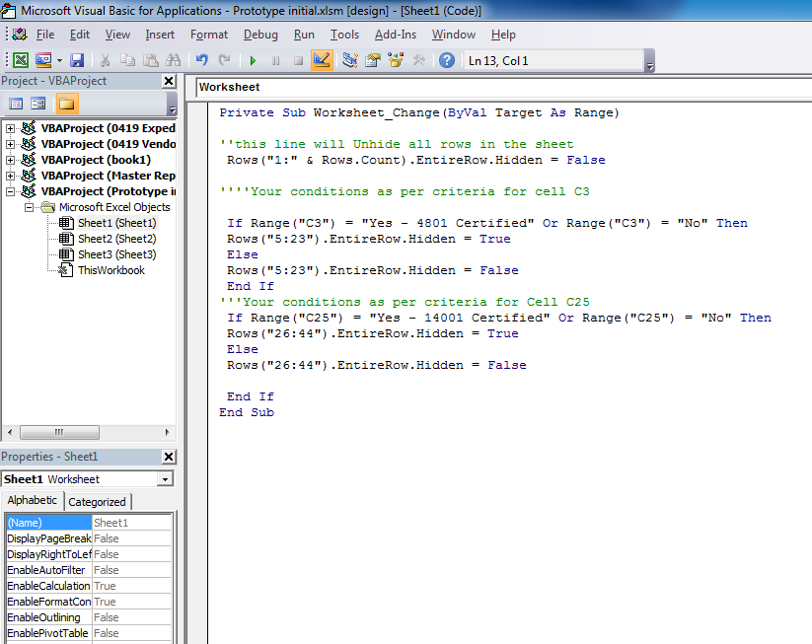Open the Properties Window icon
Image resolution: width=812 pixels, height=644 pixels.
[x=373, y=60]
